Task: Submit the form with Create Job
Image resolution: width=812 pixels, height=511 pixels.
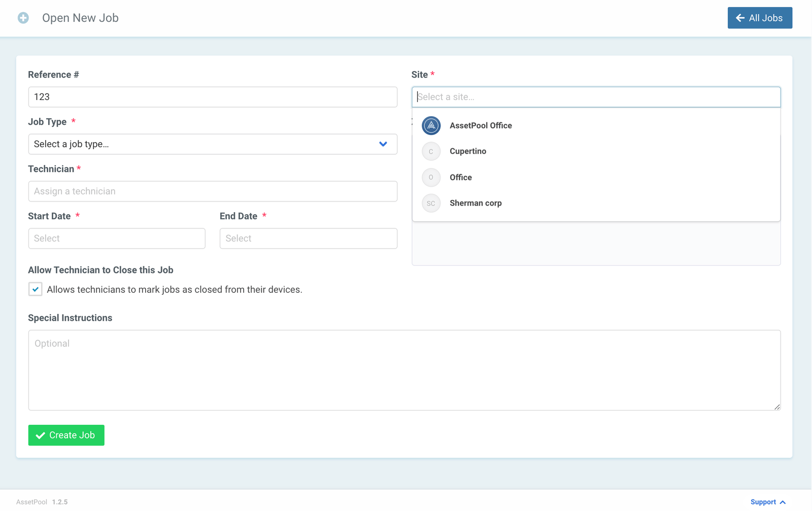Action: coord(66,435)
